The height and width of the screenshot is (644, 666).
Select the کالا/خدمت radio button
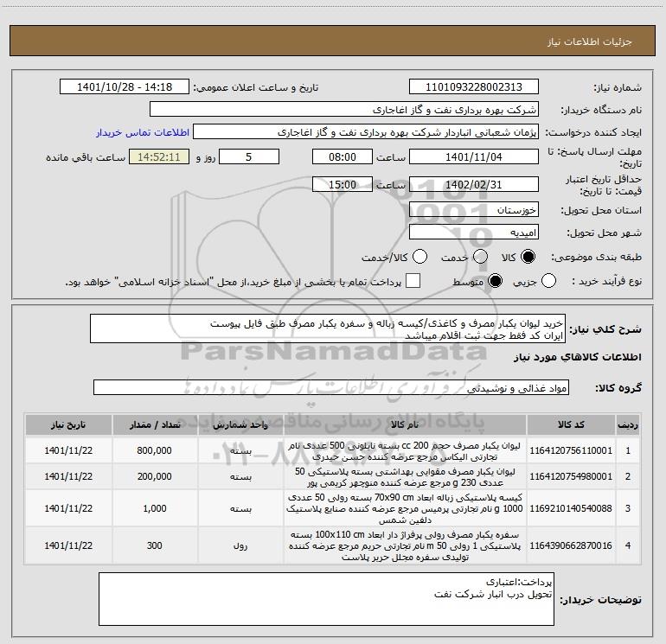pyautogui.click(x=419, y=257)
